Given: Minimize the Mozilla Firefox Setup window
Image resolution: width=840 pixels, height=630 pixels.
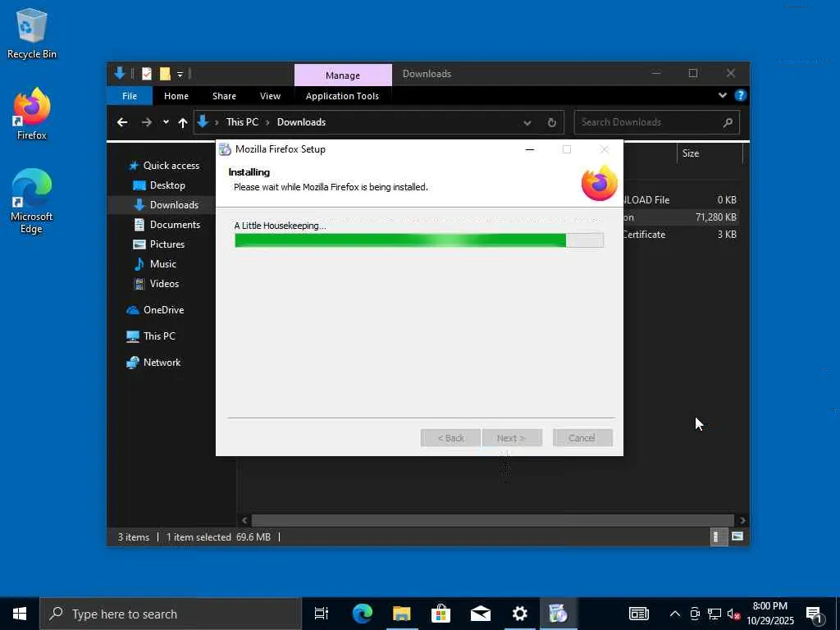Looking at the screenshot, I should coord(530,149).
